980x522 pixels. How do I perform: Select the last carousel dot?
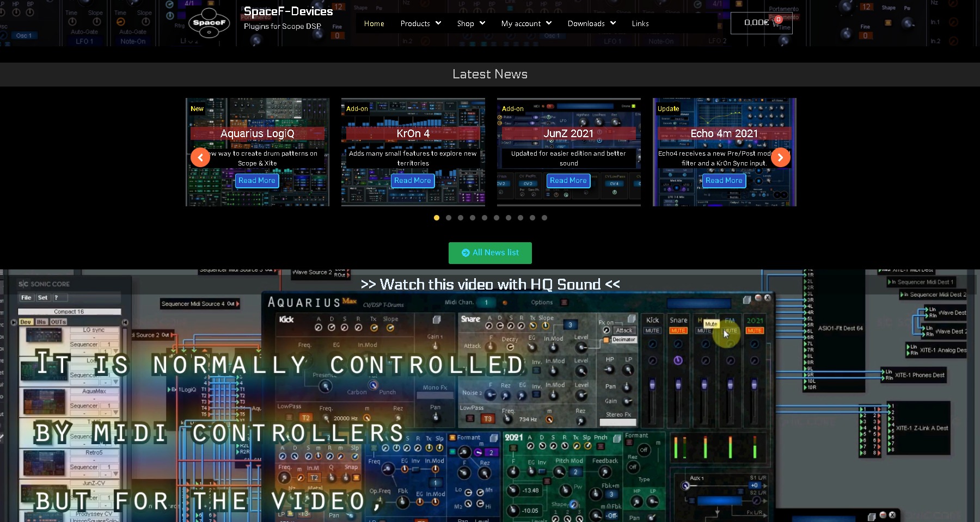(x=544, y=218)
